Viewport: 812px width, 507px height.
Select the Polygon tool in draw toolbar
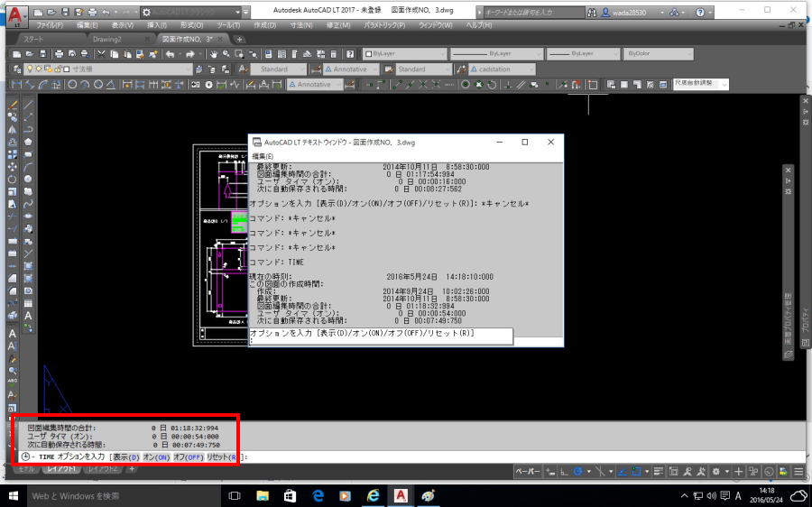click(29, 142)
